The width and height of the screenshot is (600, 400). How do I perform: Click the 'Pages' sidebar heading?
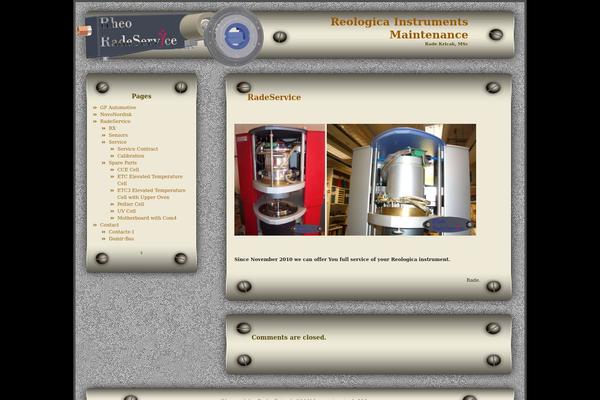141,96
